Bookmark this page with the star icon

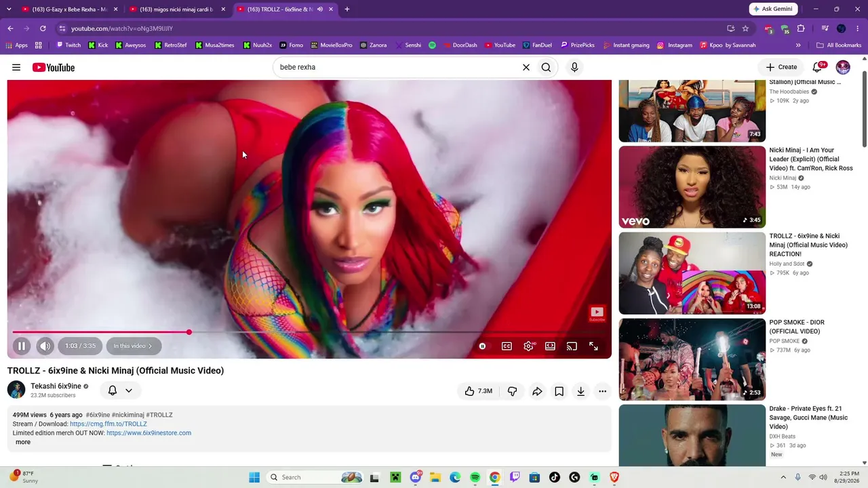(745, 28)
